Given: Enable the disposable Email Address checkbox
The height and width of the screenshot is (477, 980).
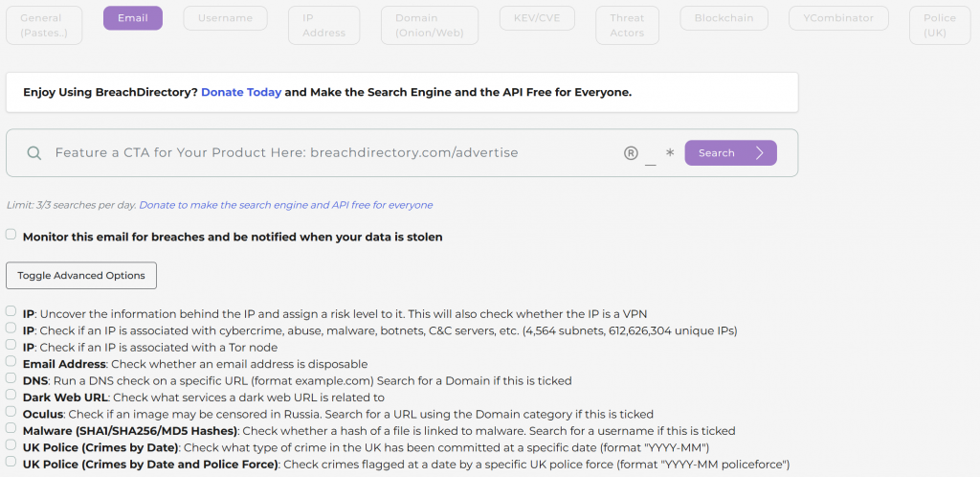Looking at the screenshot, I should point(11,361).
